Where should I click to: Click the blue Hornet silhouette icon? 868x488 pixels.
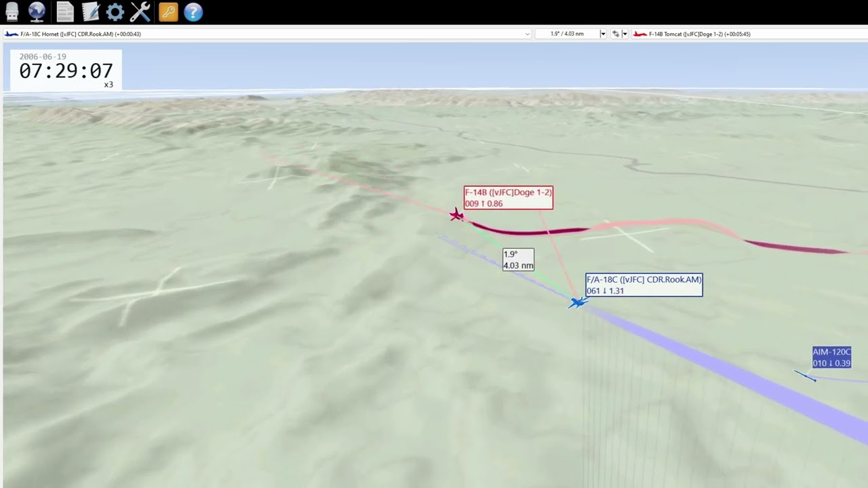[x=12, y=34]
